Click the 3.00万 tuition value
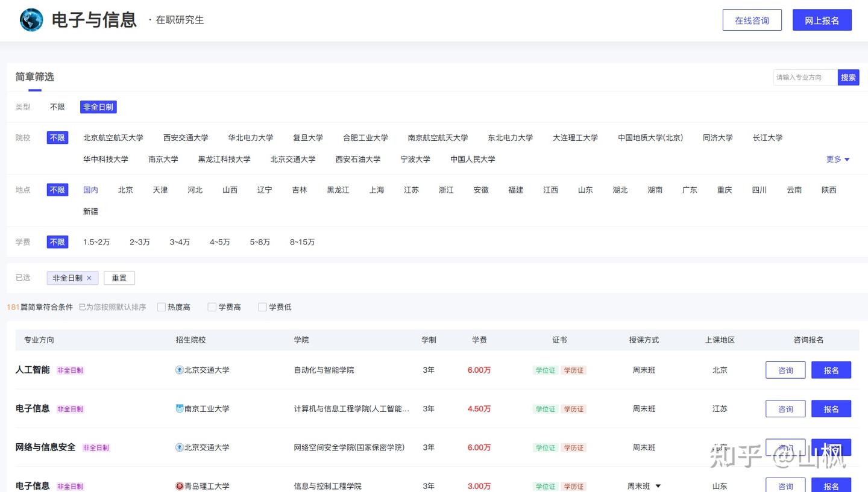Image resolution: width=868 pixels, height=492 pixels. [479, 486]
